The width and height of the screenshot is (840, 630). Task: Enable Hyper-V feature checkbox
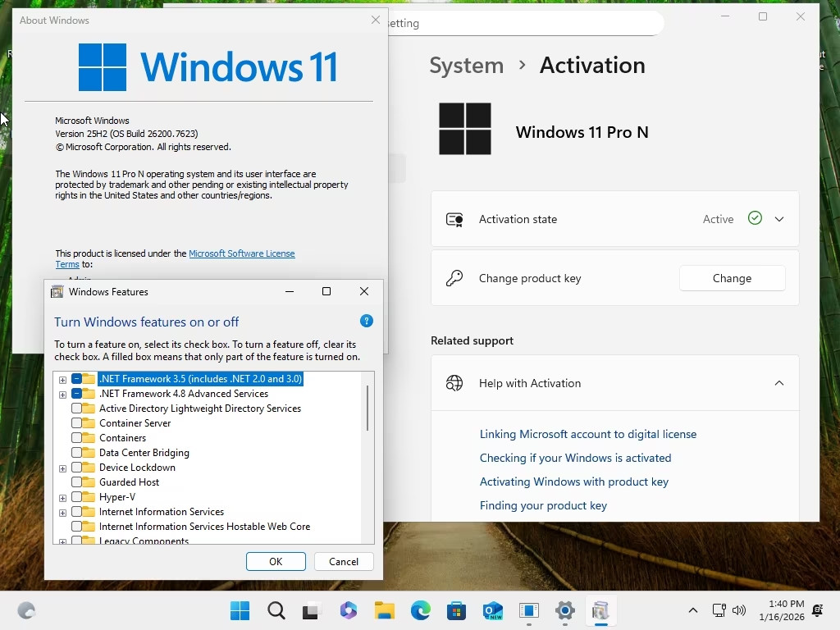[76, 496]
